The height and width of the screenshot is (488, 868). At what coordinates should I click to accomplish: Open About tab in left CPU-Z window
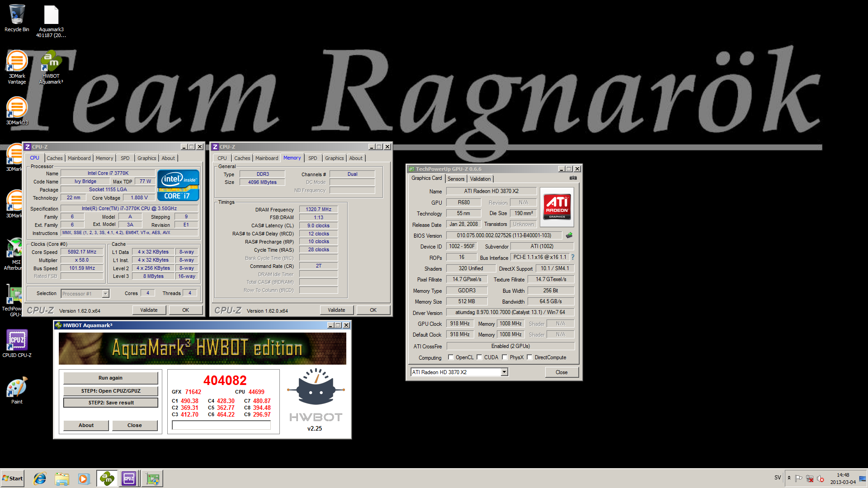coord(168,158)
